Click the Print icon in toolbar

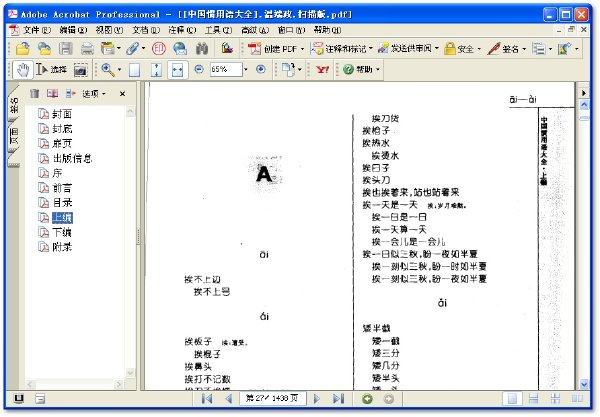coord(87,49)
